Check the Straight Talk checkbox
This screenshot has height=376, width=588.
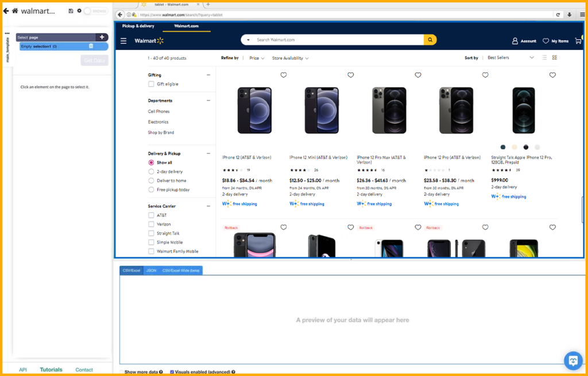pyautogui.click(x=151, y=233)
